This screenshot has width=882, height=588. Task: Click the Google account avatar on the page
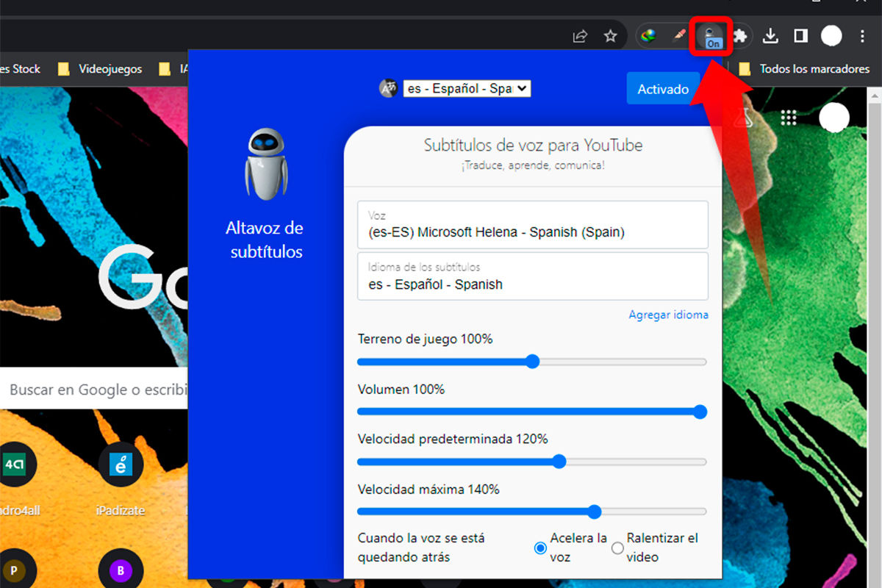834,118
